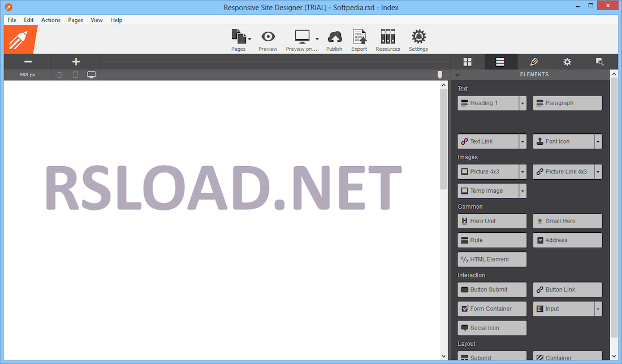
Task: Open the Pages menu
Action: (75, 20)
